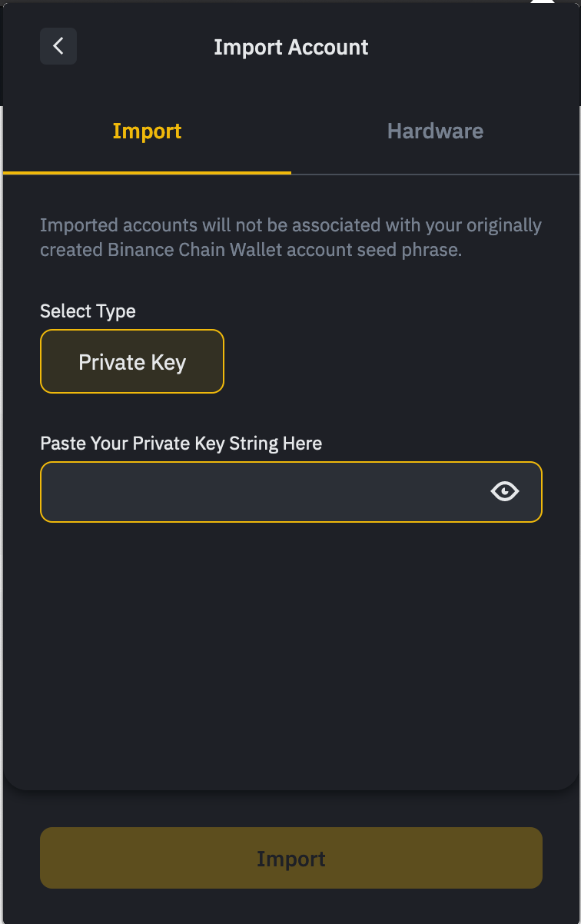Activate the Import tab with yellow underline
The width and height of the screenshot is (581, 924).
click(x=147, y=131)
